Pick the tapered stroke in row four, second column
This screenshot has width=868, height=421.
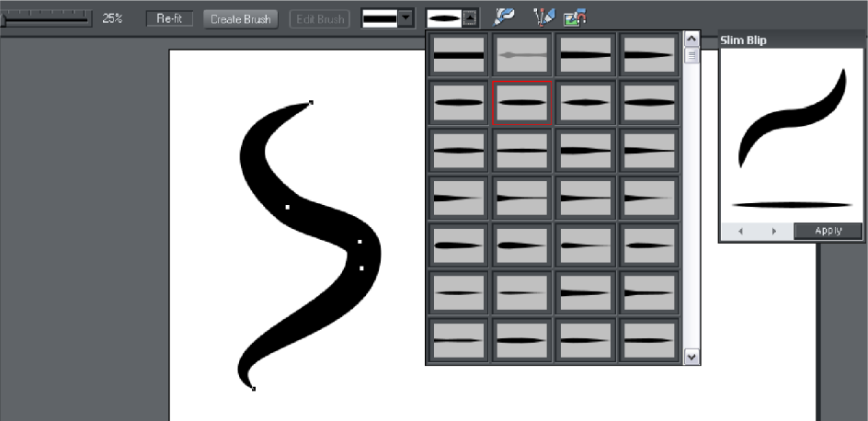point(522,198)
